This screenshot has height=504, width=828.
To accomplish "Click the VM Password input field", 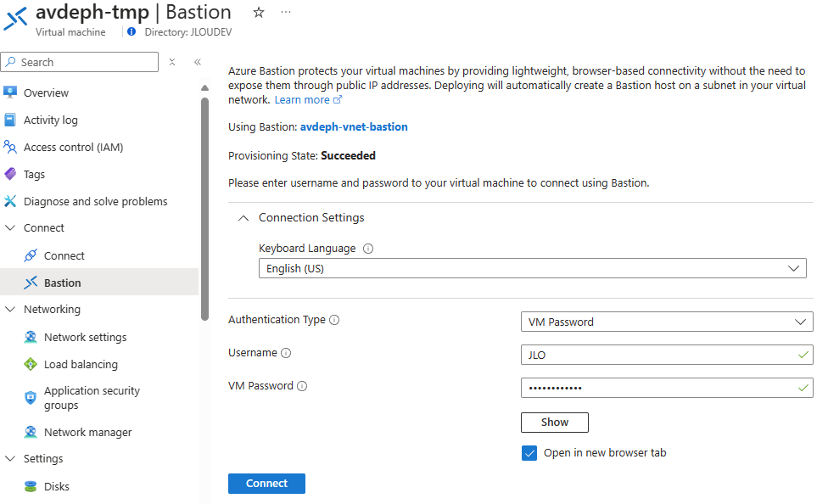I will click(x=667, y=388).
